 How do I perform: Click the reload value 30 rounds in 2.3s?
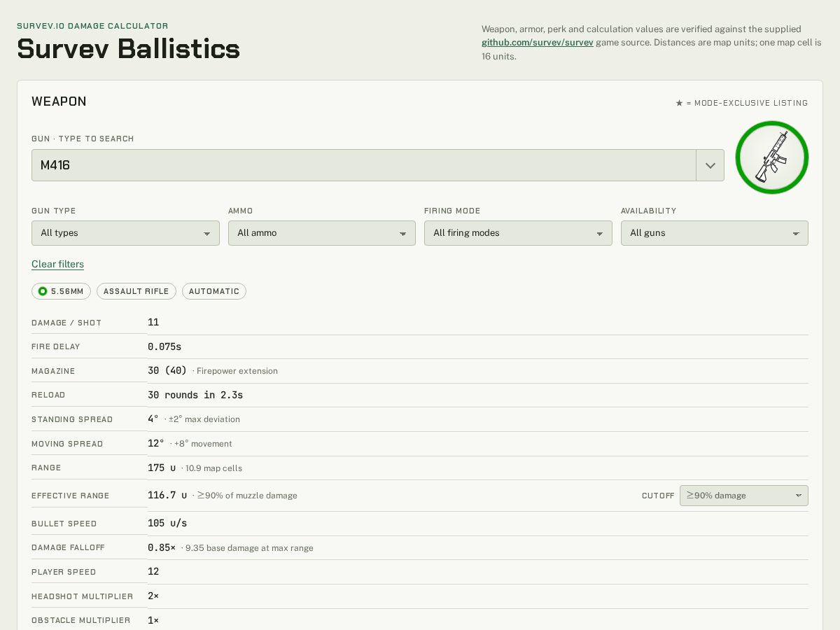pyautogui.click(x=195, y=395)
